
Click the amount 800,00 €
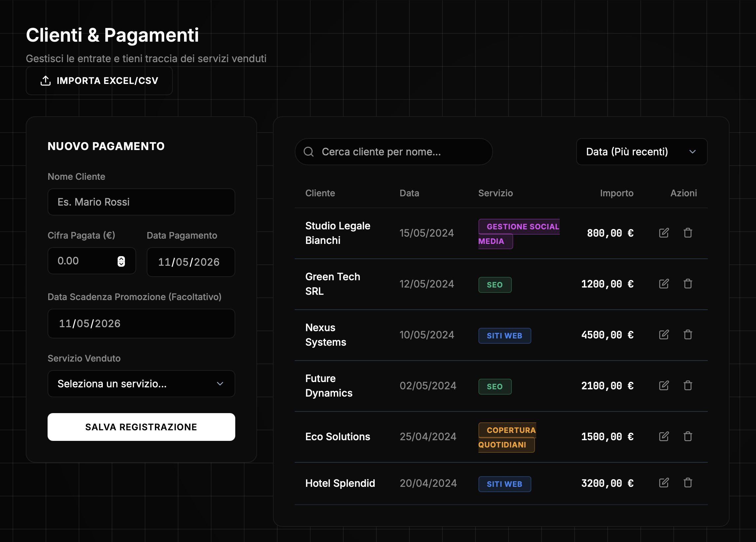tap(610, 233)
